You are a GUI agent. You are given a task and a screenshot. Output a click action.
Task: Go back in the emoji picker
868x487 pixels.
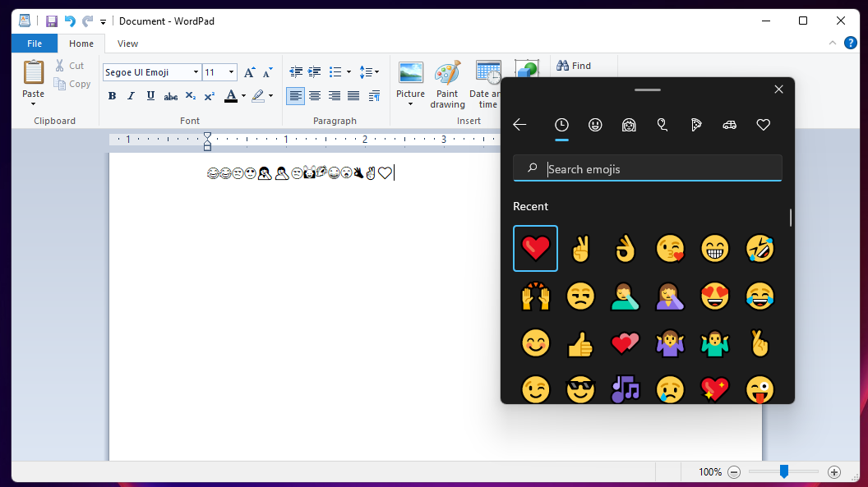point(519,125)
